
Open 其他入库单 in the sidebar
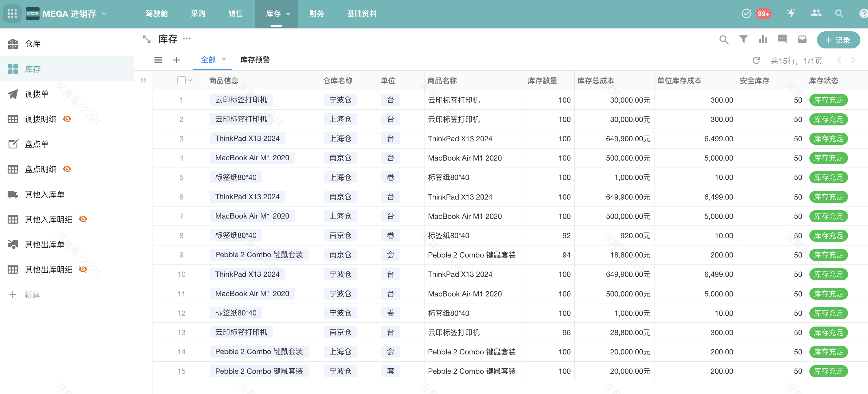[67, 194]
